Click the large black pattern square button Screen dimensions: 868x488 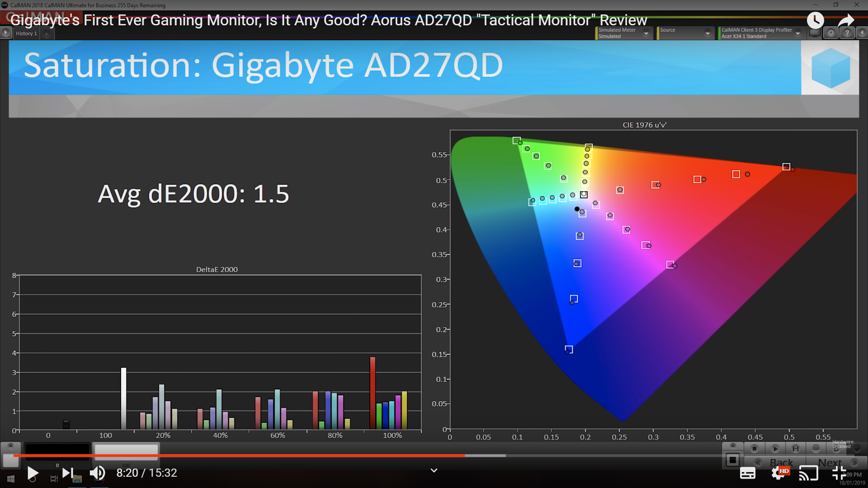[x=733, y=460]
